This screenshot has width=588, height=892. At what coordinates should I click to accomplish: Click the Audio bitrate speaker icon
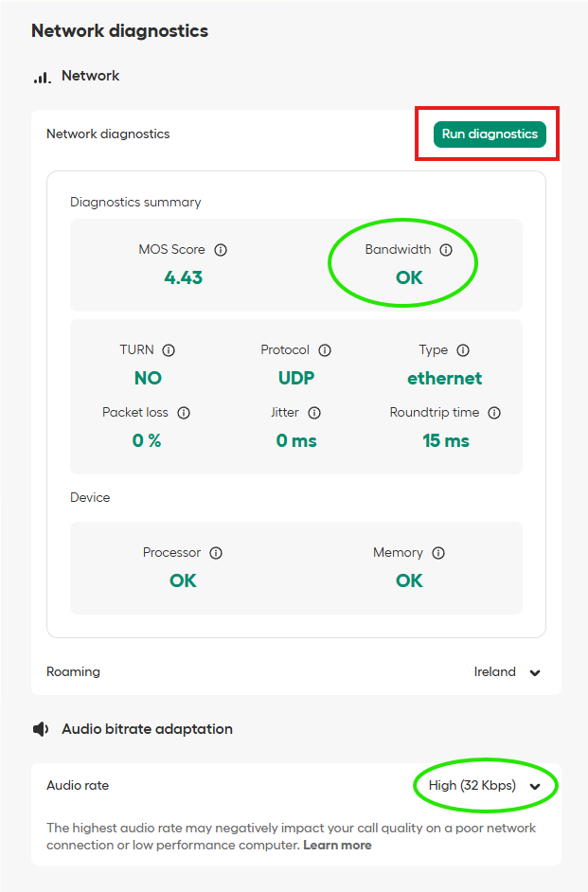(x=41, y=729)
